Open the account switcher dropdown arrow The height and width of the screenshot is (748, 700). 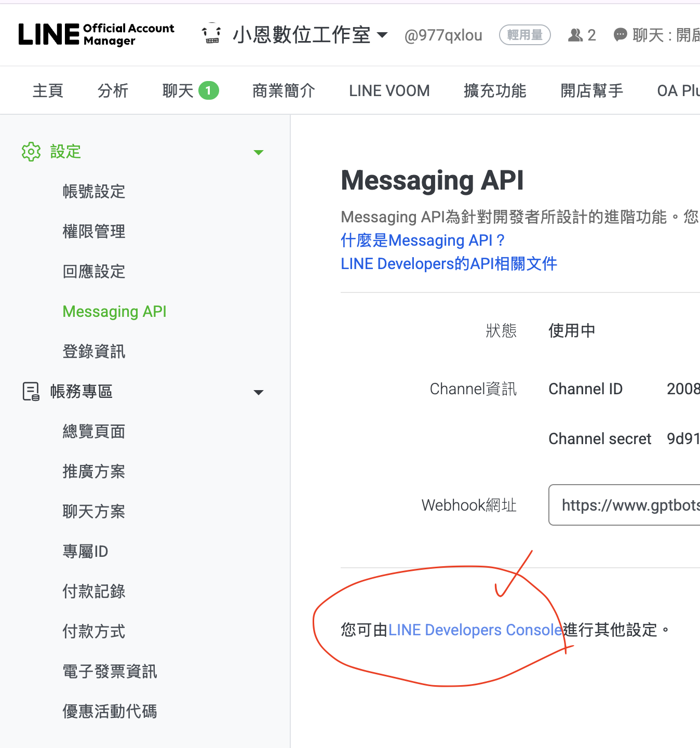382,35
